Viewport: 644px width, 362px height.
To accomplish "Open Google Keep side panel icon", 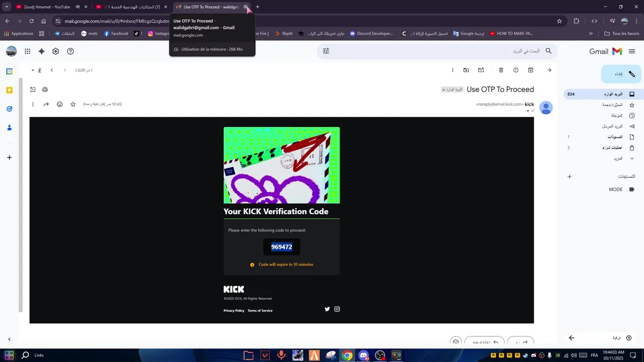I will [x=9, y=90].
